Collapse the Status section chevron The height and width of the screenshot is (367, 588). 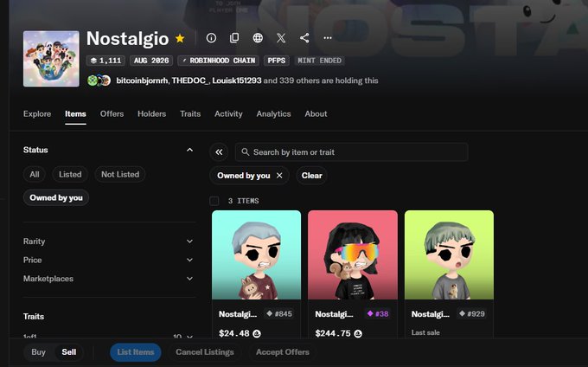[189, 150]
